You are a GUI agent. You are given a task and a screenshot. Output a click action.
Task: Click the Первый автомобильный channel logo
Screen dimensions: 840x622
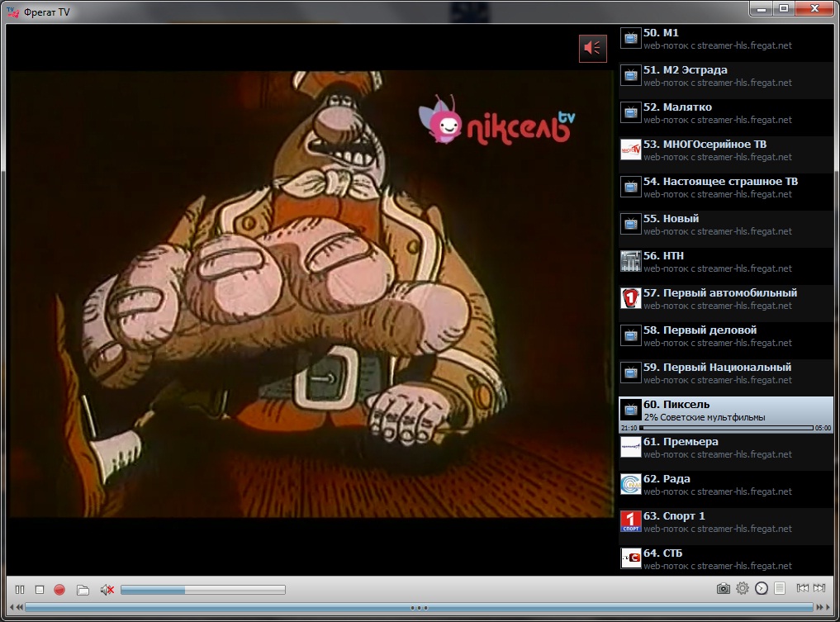coord(630,298)
